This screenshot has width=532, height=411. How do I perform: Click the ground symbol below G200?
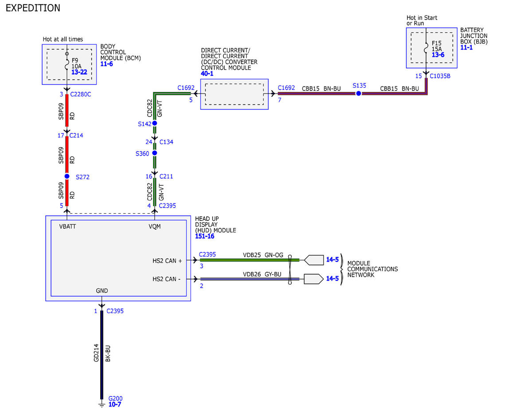tap(102, 405)
